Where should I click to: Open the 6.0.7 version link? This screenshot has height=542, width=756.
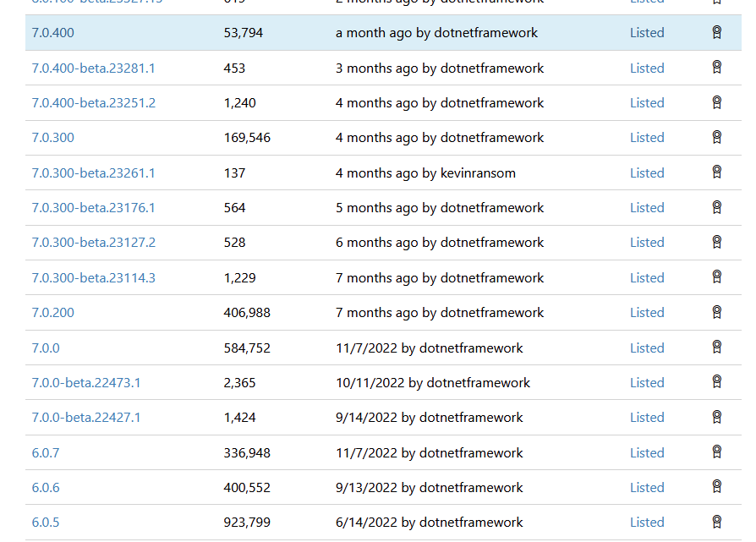coord(46,452)
